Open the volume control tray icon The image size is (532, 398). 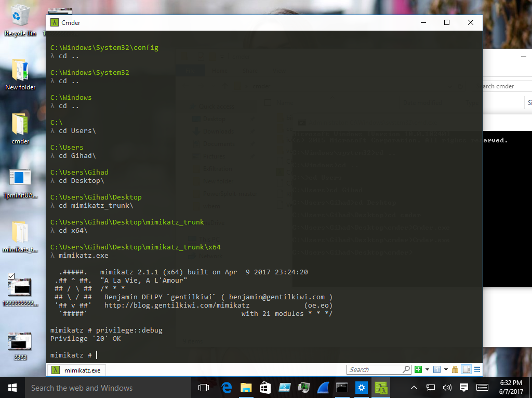pyautogui.click(x=447, y=388)
